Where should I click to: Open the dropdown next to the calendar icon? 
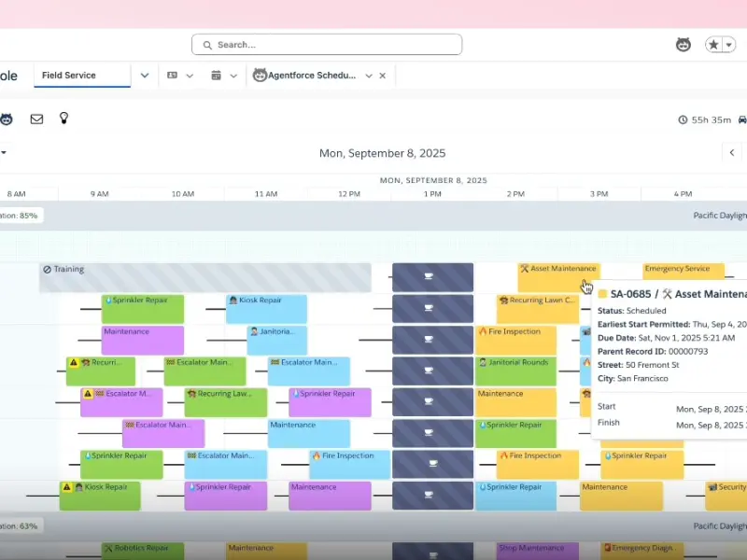(x=233, y=76)
